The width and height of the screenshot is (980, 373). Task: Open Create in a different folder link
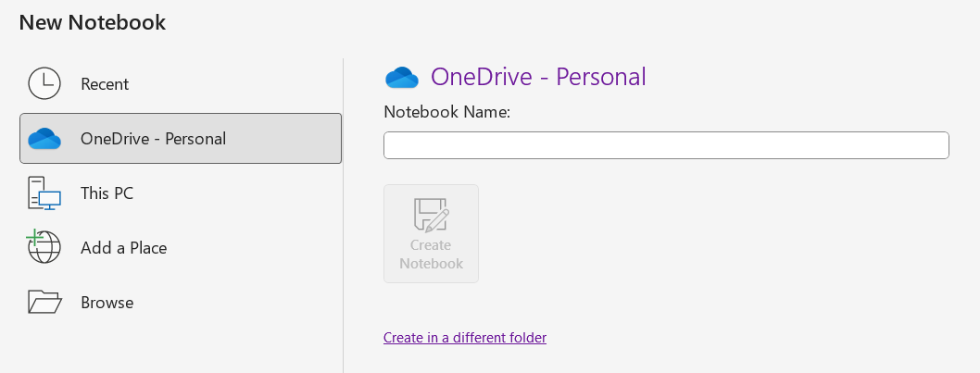(x=465, y=338)
